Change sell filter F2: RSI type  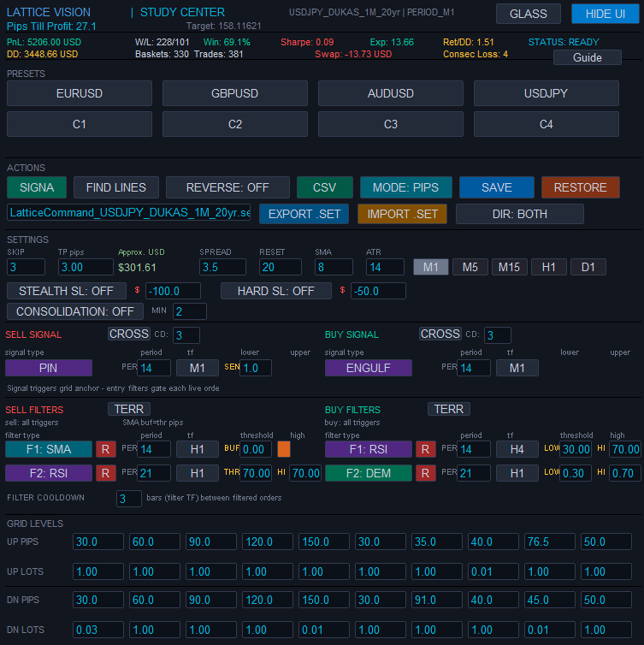pos(49,473)
